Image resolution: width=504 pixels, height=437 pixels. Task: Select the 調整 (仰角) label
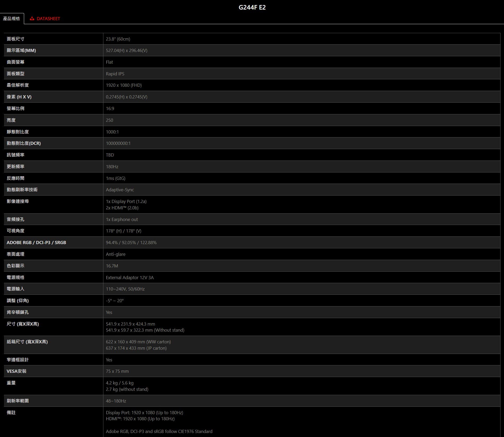[x=18, y=301]
